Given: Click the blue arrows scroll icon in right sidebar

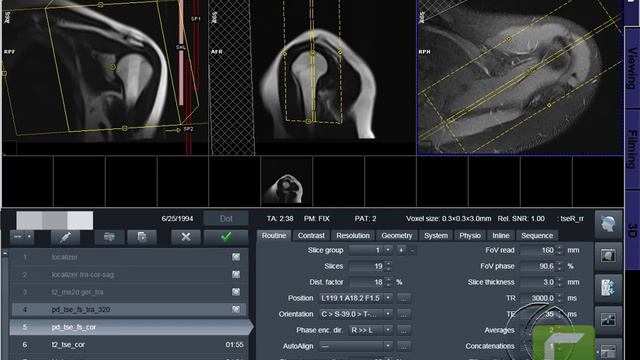Looking at the screenshot, I should click(608, 288).
